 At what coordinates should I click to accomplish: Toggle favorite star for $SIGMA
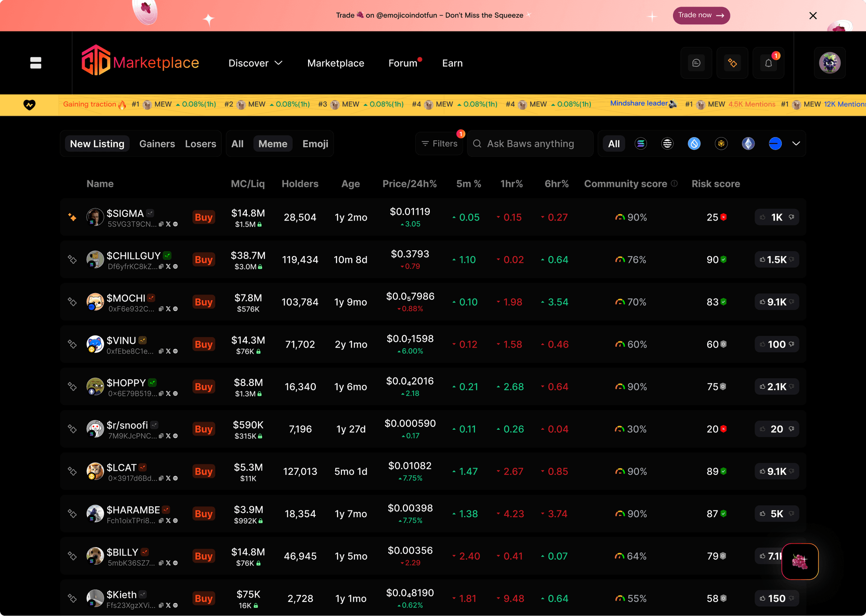(x=72, y=217)
